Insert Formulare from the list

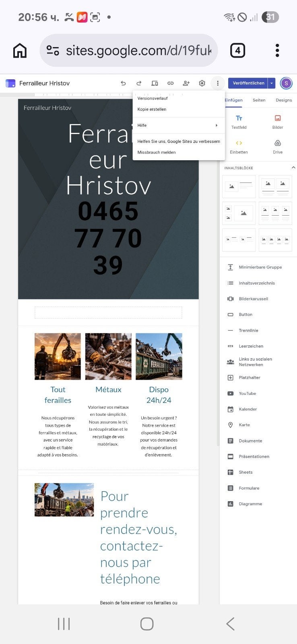tap(258, 488)
